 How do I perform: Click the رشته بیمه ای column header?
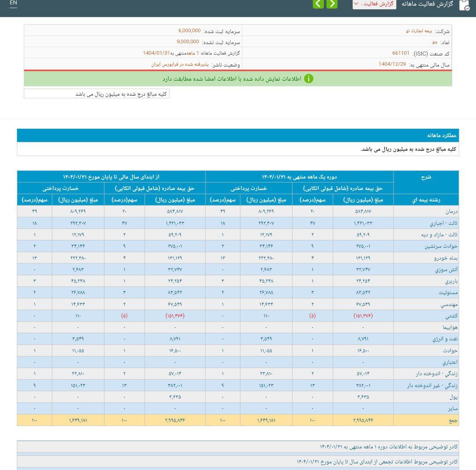tap(426, 200)
